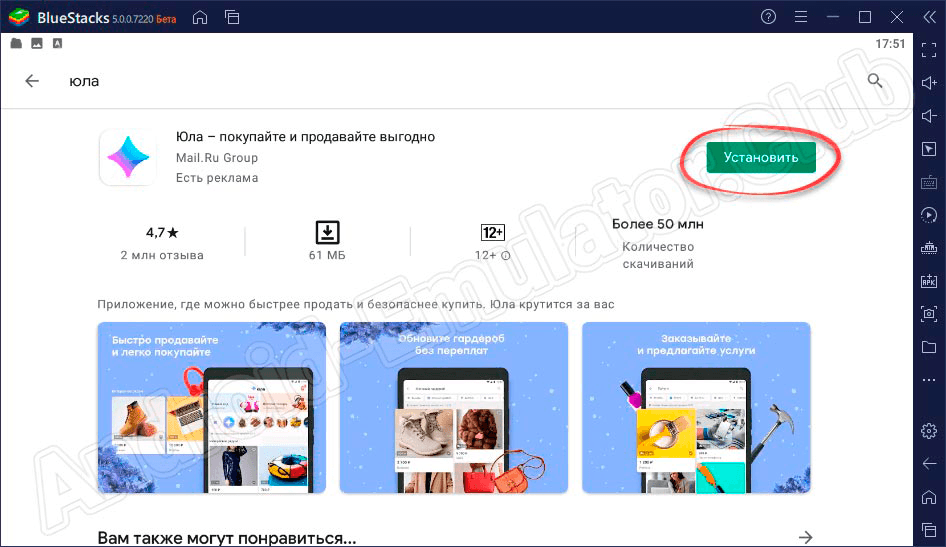Click the 2 млн отзыва reviews text
This screenshot has height=547, width=946.
point(162,255)
